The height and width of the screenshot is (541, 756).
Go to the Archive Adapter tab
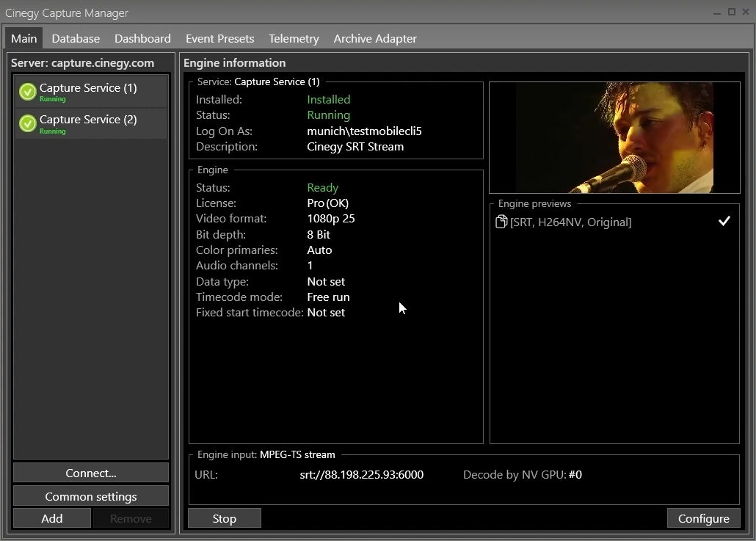click(x=375, y=39)
